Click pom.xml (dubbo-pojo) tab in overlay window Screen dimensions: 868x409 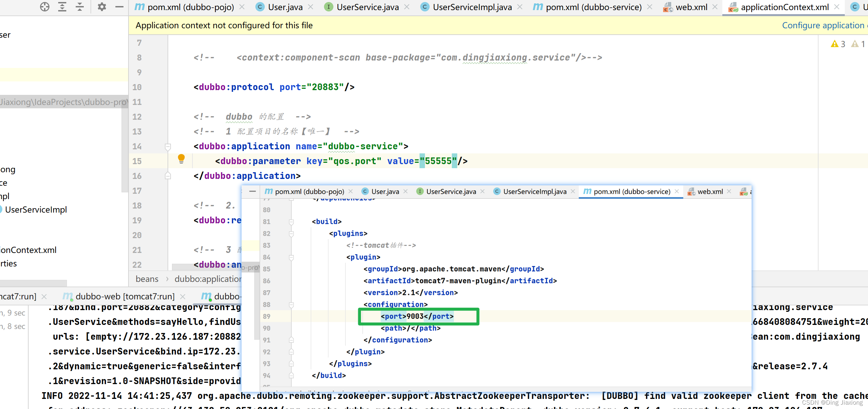(x=304, y=191)
